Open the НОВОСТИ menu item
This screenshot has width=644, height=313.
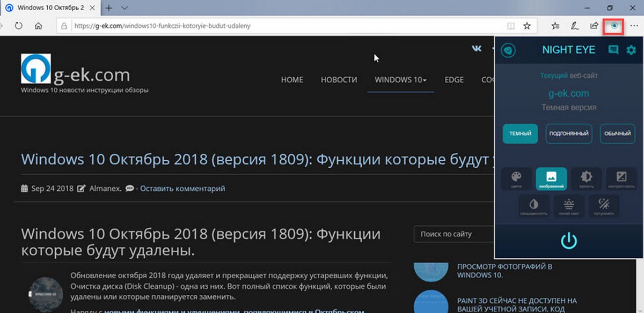[339, 79]
